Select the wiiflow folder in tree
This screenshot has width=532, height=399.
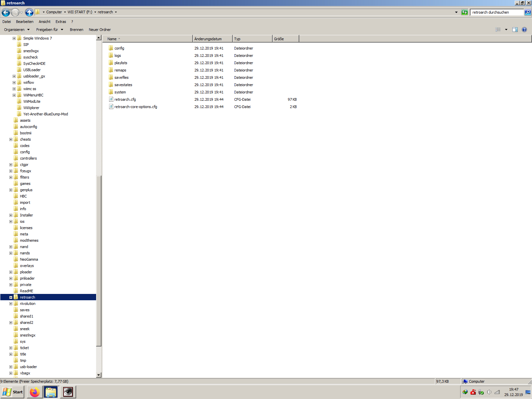[29, 82]
